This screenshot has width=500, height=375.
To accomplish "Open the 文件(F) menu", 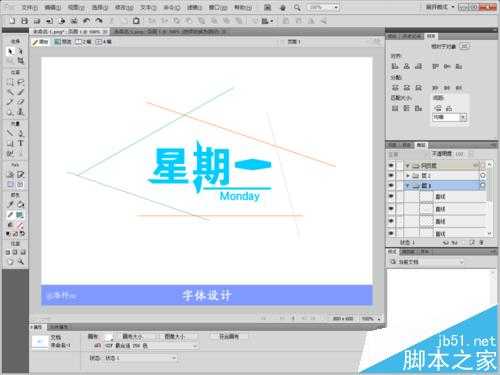I will coord(30,7).
